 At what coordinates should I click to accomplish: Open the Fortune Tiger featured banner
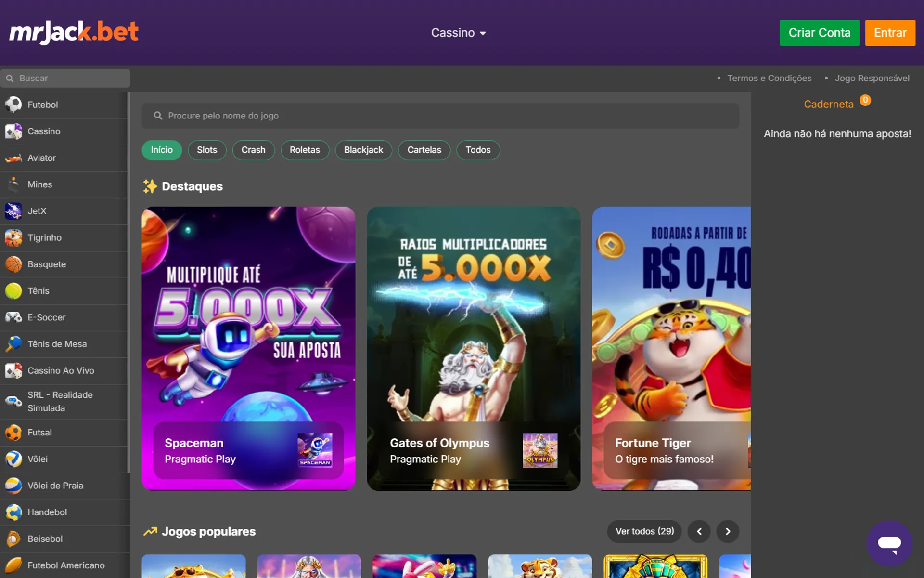(x=671, y=348)
